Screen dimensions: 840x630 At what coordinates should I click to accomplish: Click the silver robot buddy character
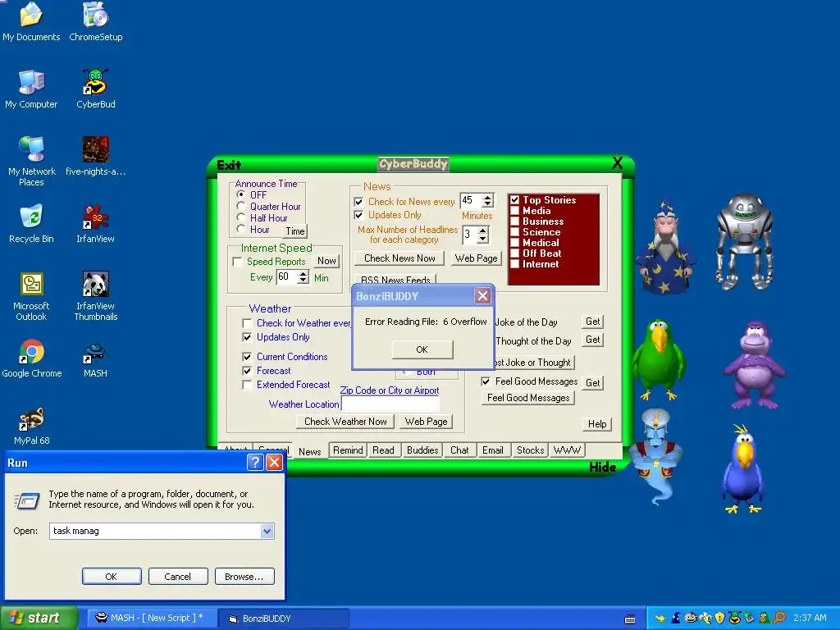click(745, 241)
